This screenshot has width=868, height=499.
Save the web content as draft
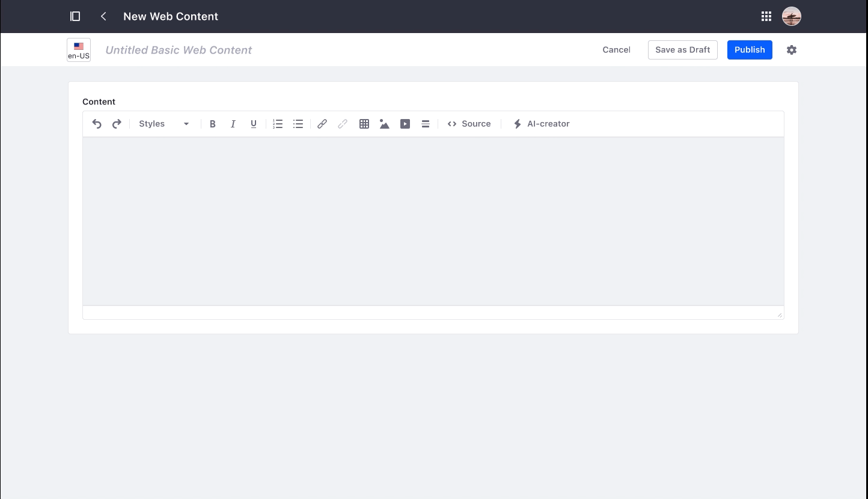(682, 50)
